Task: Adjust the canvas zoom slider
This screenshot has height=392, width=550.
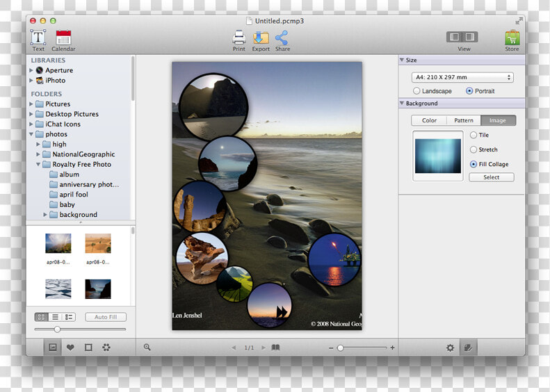Action: 340,348
